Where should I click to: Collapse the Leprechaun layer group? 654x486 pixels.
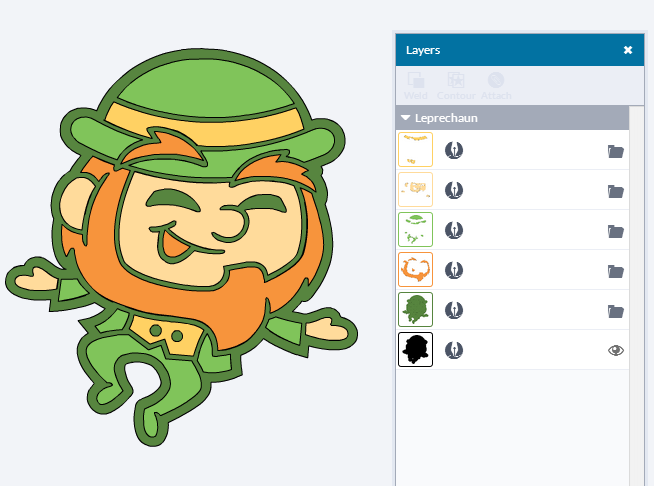click(405, 118)
